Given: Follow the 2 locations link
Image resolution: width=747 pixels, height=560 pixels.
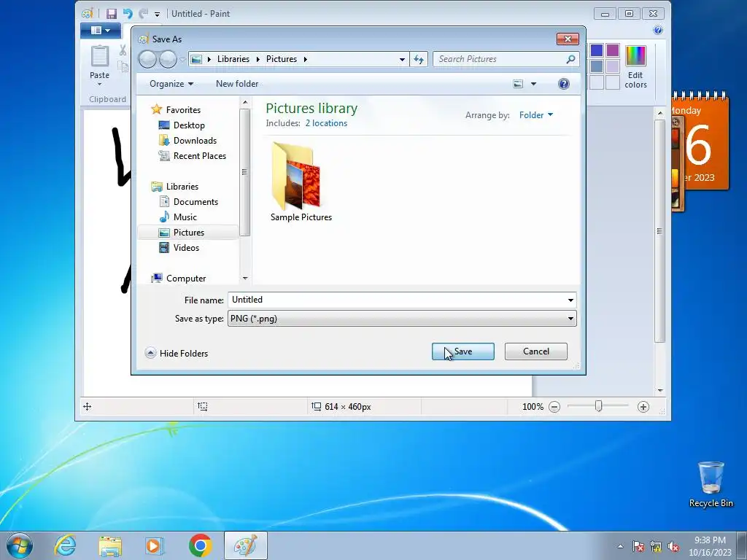Looking at the screenshot, I should pyautogui.click(x=326, y=123).
